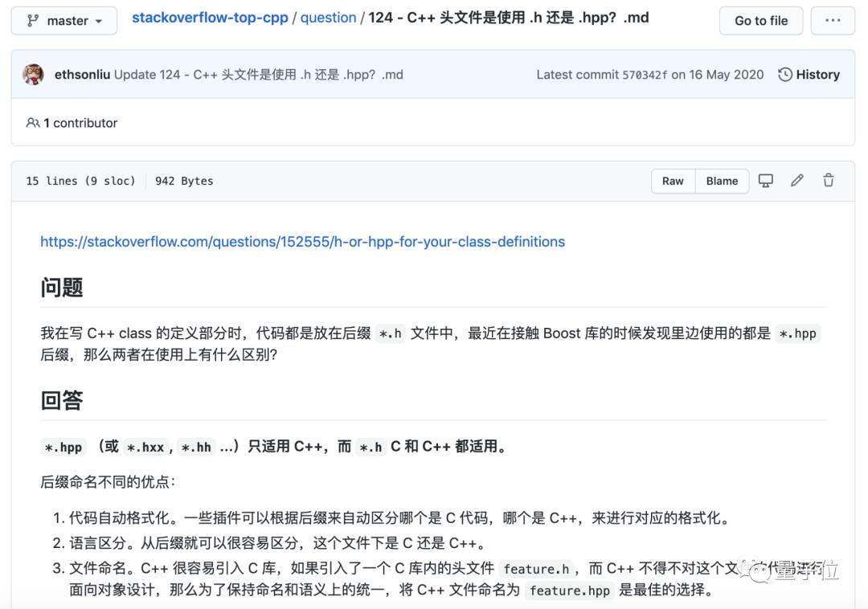Click the Go to file button

760,21
